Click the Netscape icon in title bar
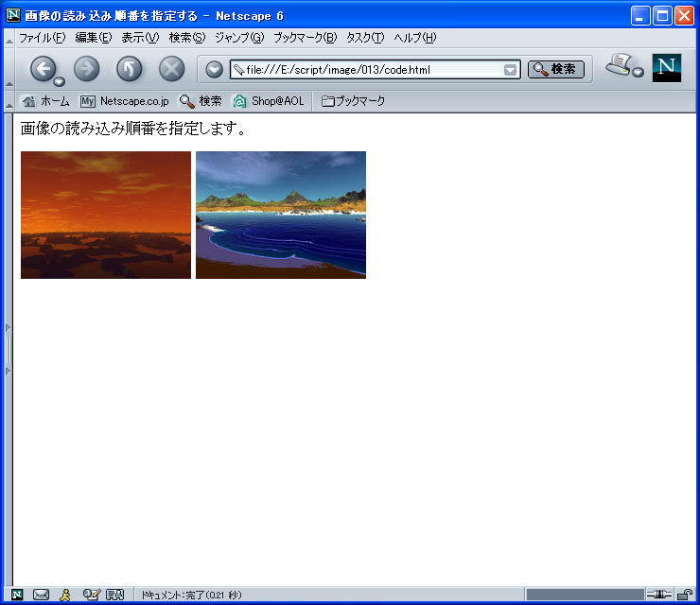 (x=13, y=16)
